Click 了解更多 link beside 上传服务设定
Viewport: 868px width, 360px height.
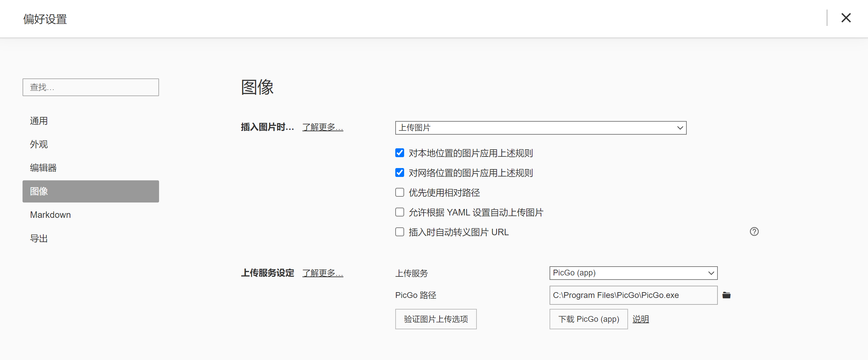click(x=323, y=273)
